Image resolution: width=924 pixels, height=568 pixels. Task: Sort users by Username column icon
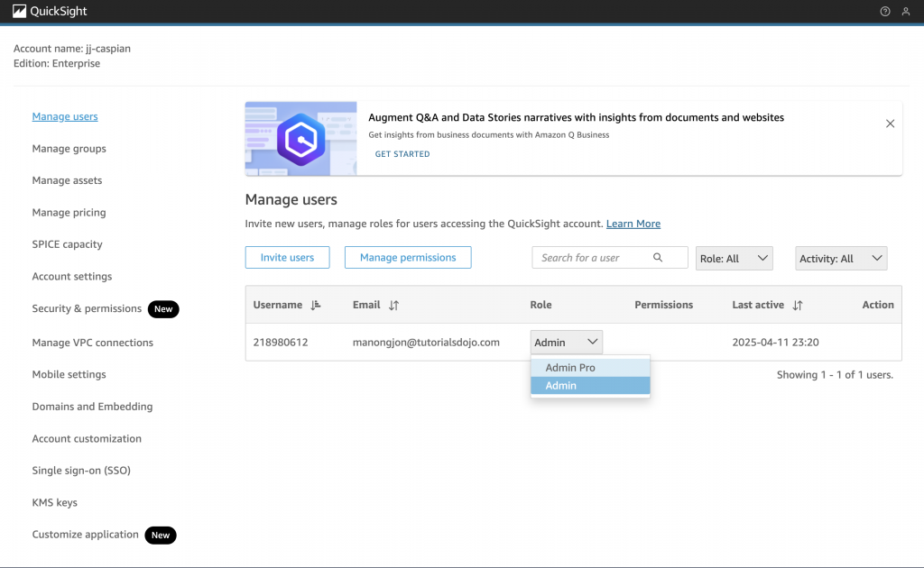click(315, 306)
